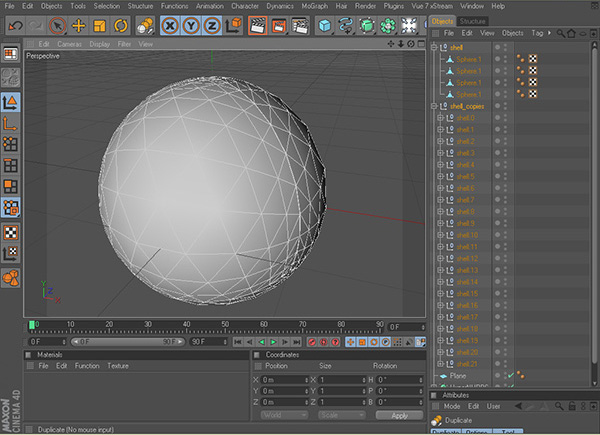Open the spline objects icon
Image resolution: width=600 pixels, height=435 pixels.
(x=346, y=26)
